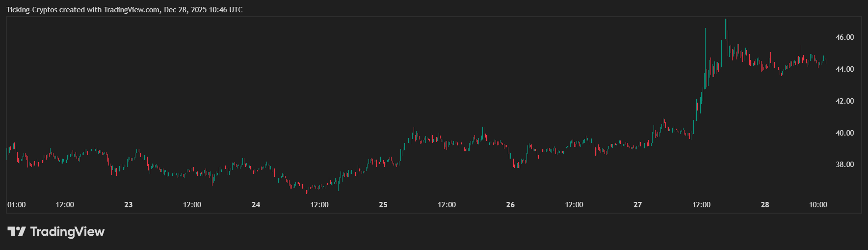
Task: Click the 12:00 label between 27 and 28
Action: [701, 205]
